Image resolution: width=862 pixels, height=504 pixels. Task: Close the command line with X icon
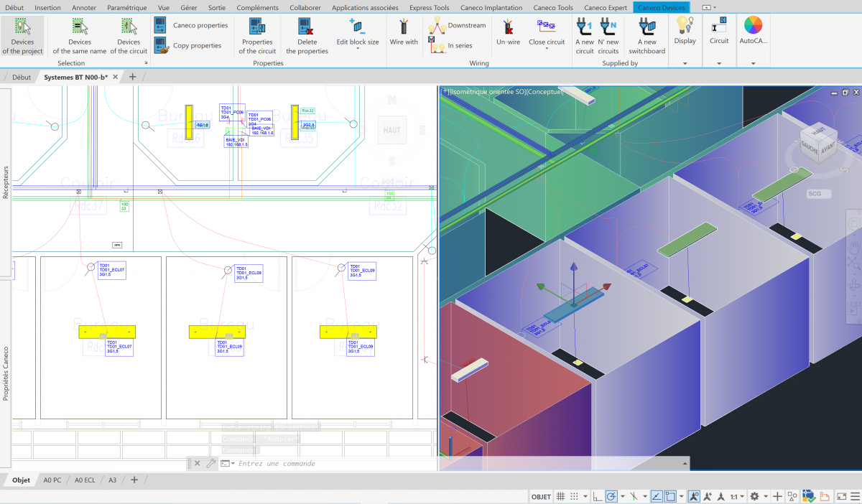tap(198, 464)
